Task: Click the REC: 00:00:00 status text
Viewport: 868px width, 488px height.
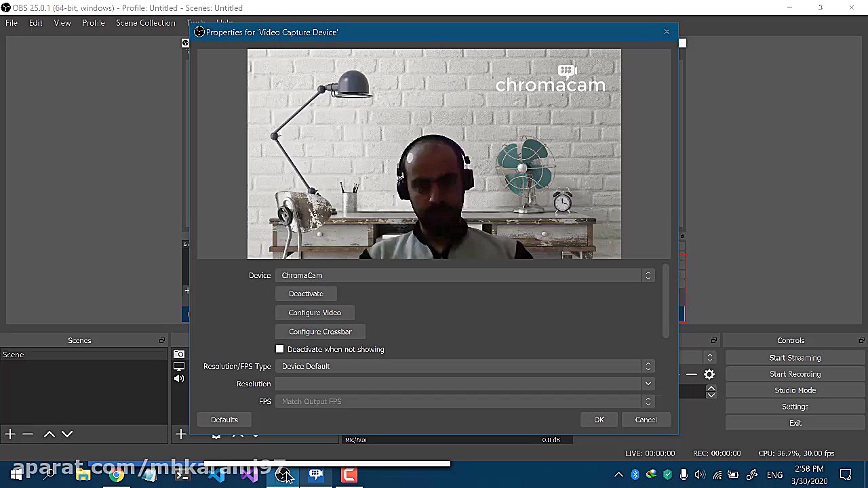Action: (717, 453)
